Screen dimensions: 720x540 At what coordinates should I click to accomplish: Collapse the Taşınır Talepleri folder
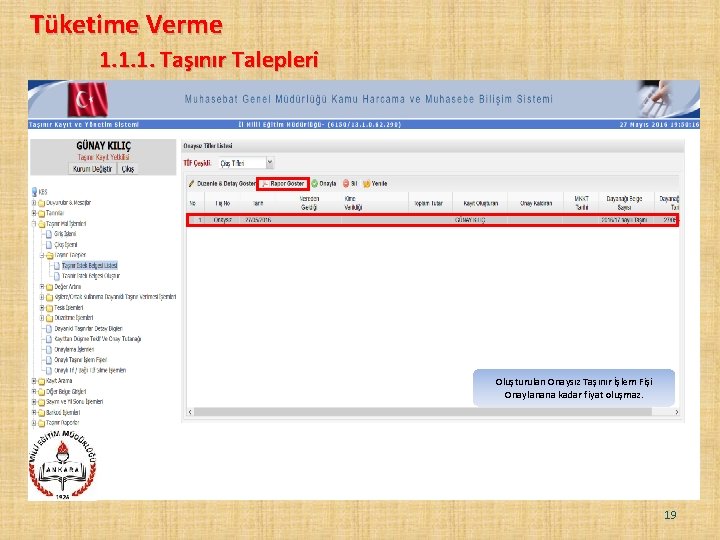coord(42,255)
